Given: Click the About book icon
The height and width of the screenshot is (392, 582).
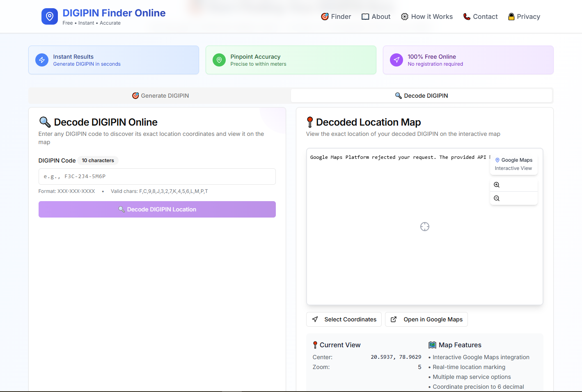Looking at the screenshot, I should pyautogui.click(x=365, y=16).
